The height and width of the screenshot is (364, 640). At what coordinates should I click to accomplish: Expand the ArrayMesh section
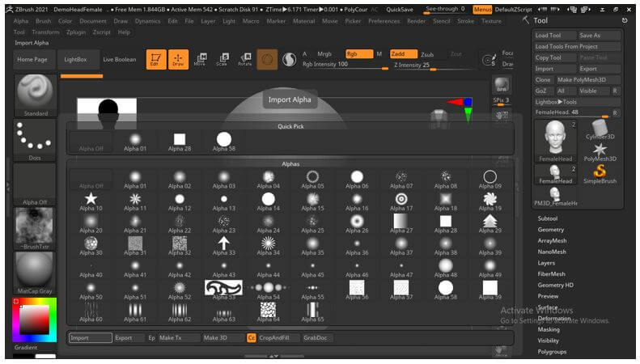click(552, 241)
